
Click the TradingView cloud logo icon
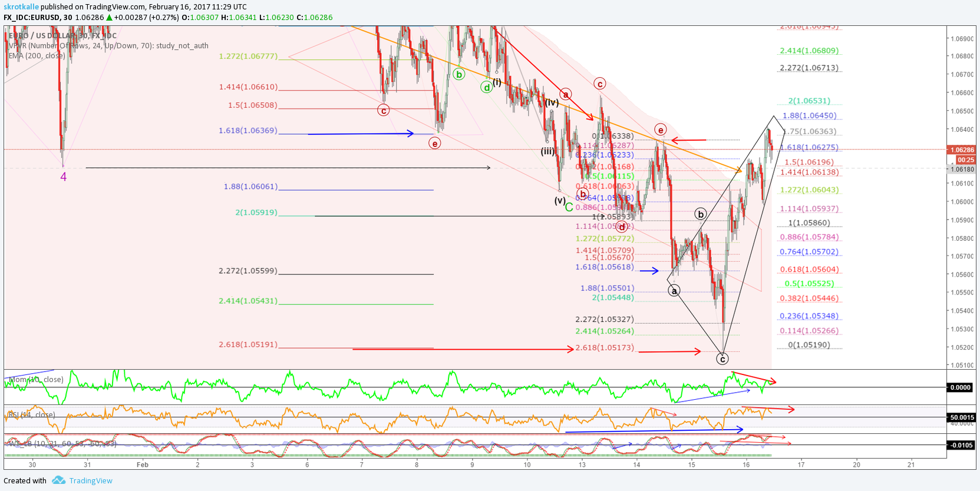(58, 480)
